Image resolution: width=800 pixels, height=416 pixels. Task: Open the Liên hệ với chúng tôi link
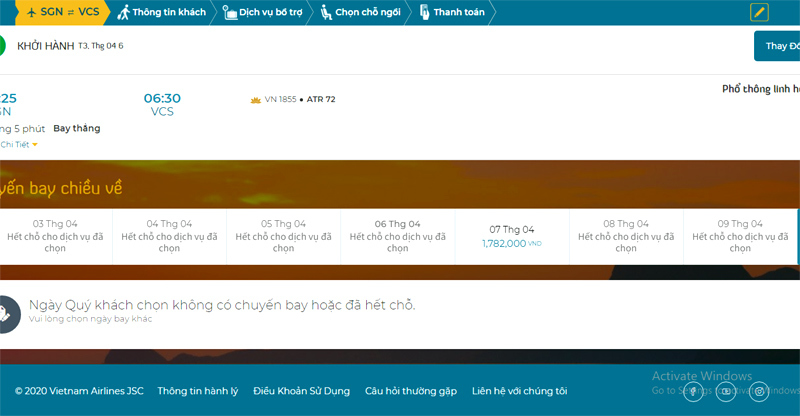click(519, 391)
